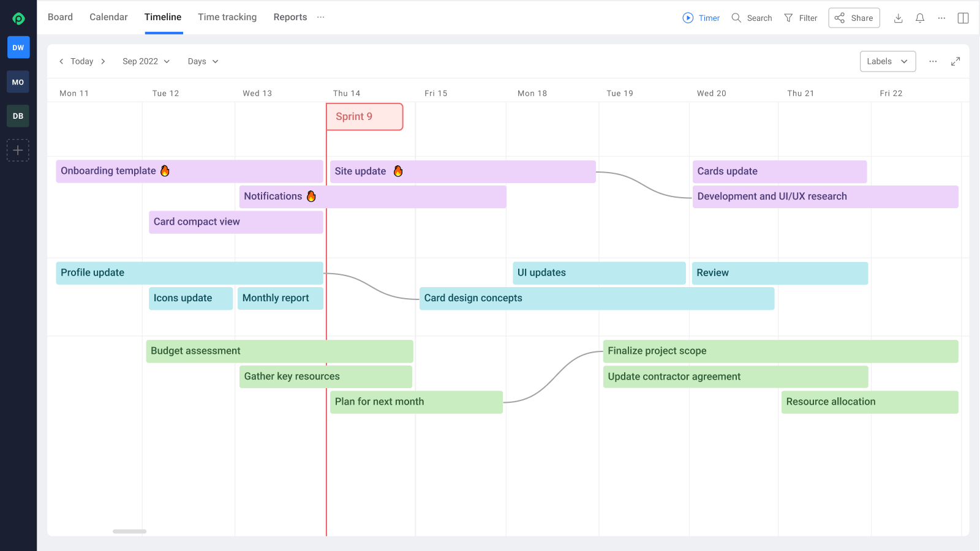The height and width of the screenshot is (551, 980).
Task: Select the DB workspace
Action: 18,116
